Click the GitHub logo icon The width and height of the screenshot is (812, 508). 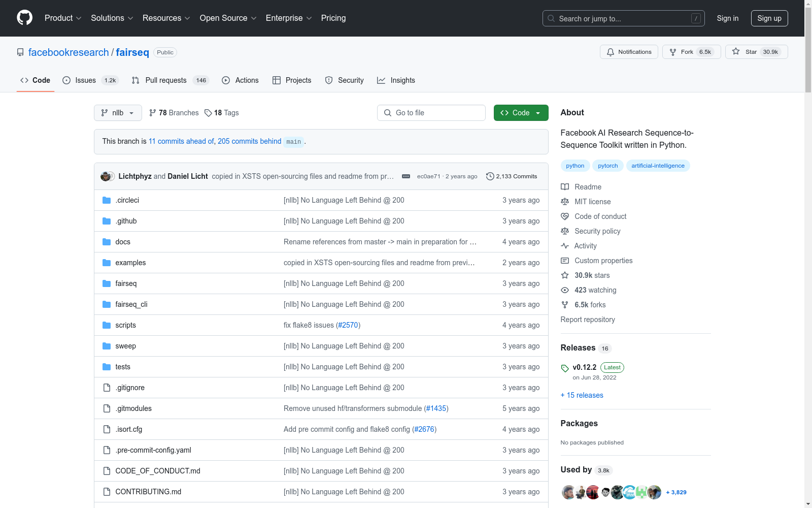click(24, 18)
